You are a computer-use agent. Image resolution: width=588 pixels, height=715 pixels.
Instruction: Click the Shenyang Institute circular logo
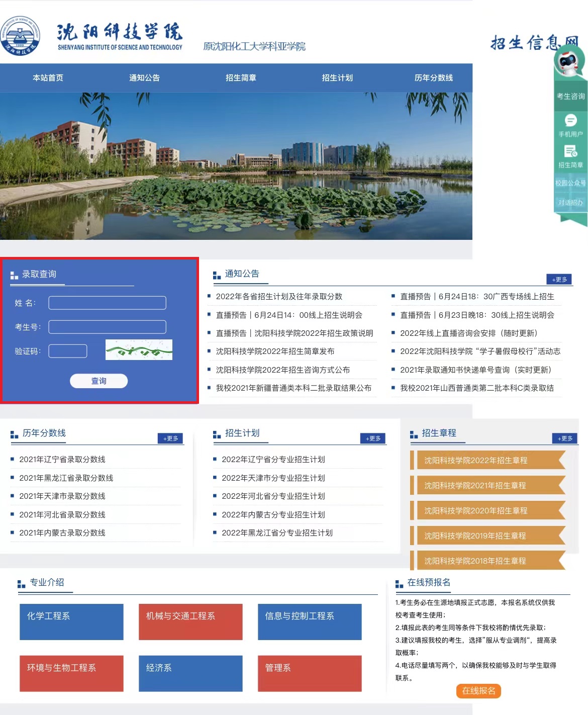(20, 36)
